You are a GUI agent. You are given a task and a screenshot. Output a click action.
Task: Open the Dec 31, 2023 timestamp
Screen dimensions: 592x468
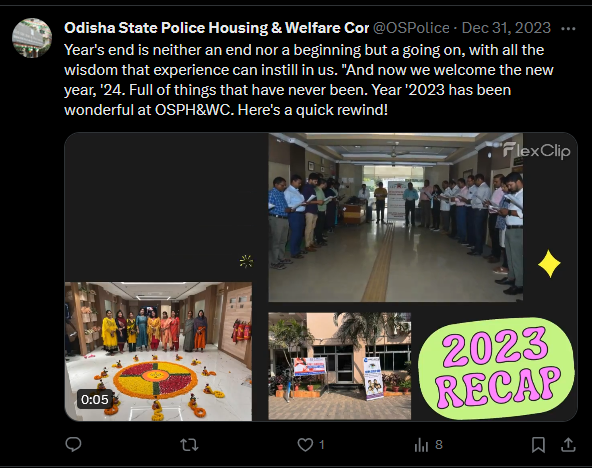coord(506,28)
